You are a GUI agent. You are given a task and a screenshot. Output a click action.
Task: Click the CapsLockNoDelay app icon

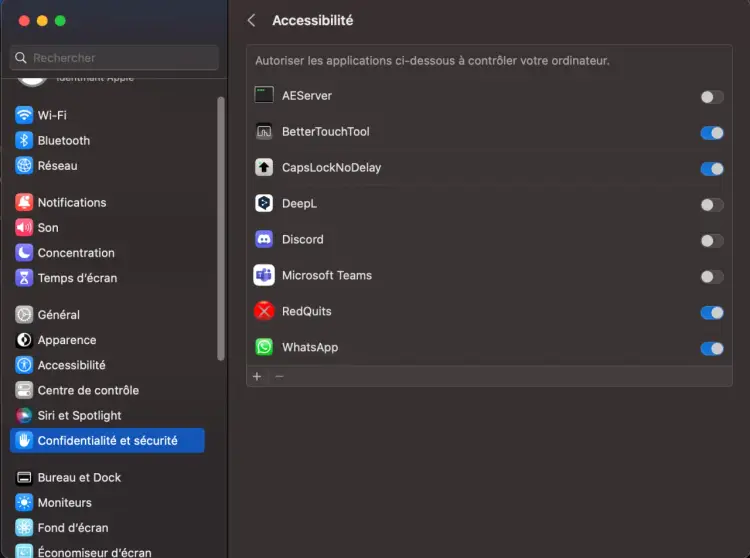point(264,167)
